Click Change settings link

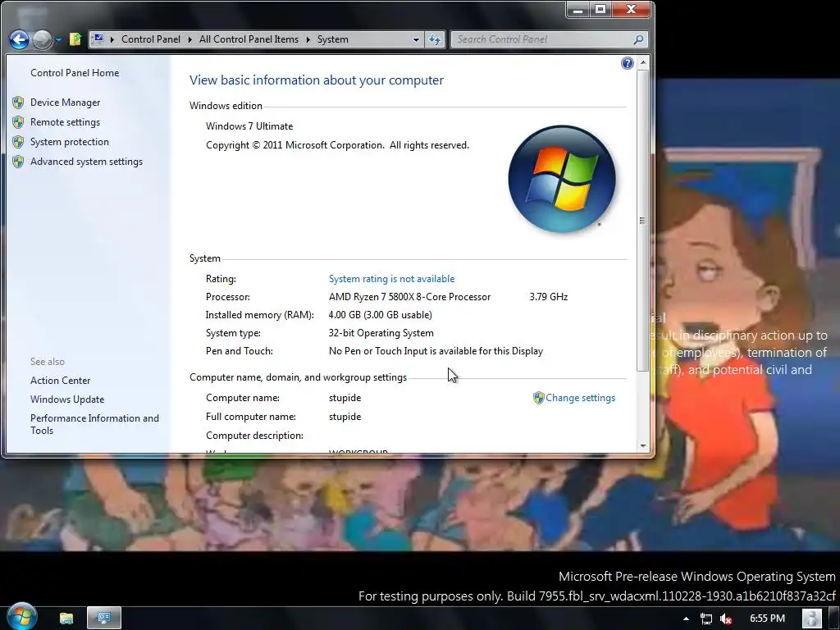coord(580,398)
